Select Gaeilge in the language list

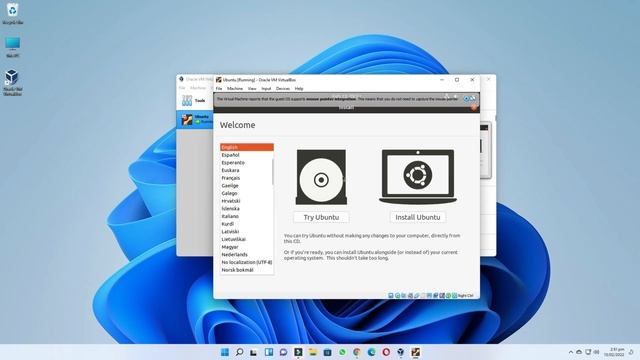[x=247, y=186]
